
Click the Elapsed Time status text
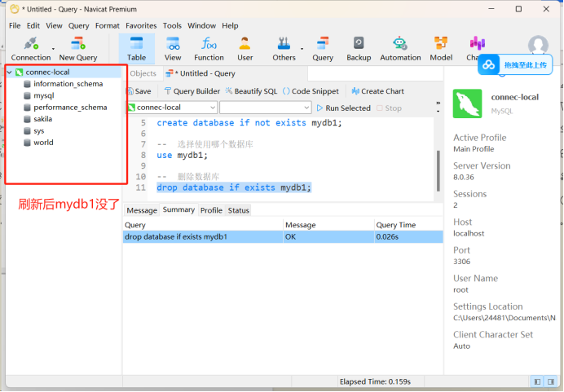375,382
